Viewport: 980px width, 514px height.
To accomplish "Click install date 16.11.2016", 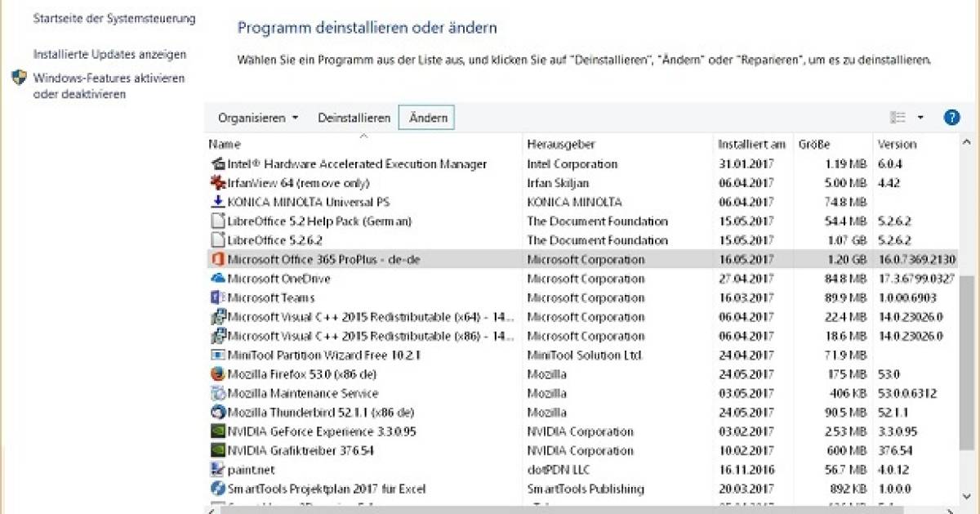I will pyautogui.click(x=746, y=470).
